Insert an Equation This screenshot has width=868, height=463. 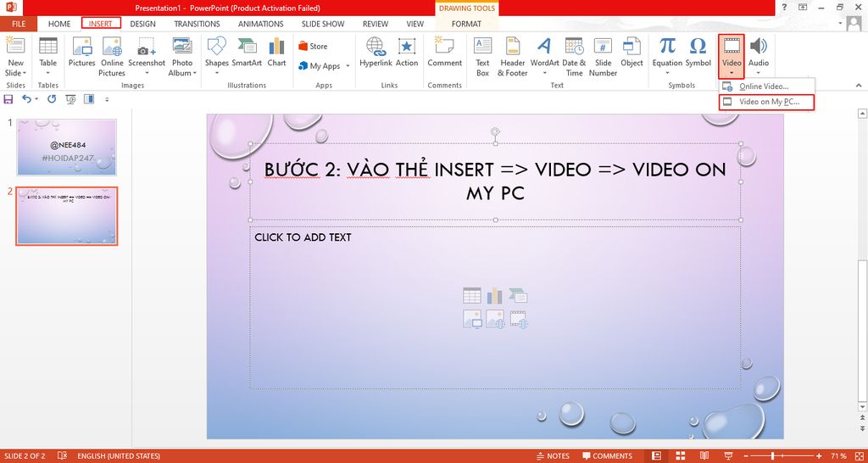pos(667,57)
